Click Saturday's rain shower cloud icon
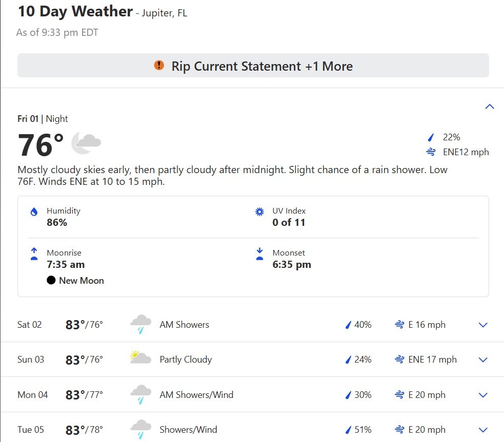The width and height of the screenshot is (504, 442). point(140,324)
